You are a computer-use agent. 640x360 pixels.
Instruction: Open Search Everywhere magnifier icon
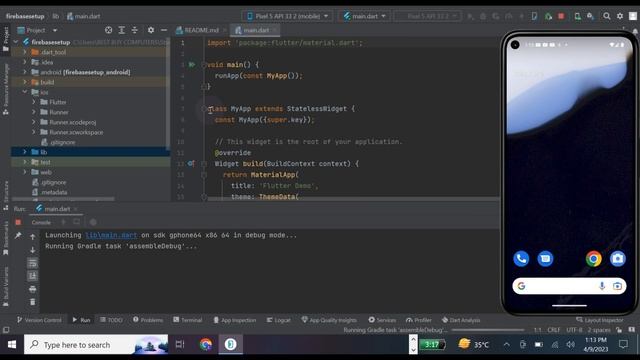tap(607, 16)
